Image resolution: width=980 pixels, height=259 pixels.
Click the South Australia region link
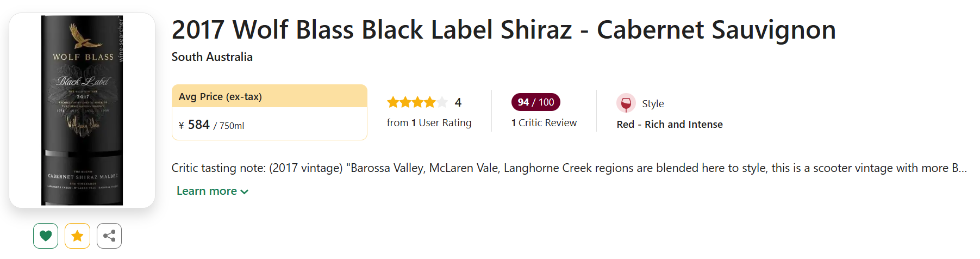point(212,57)
